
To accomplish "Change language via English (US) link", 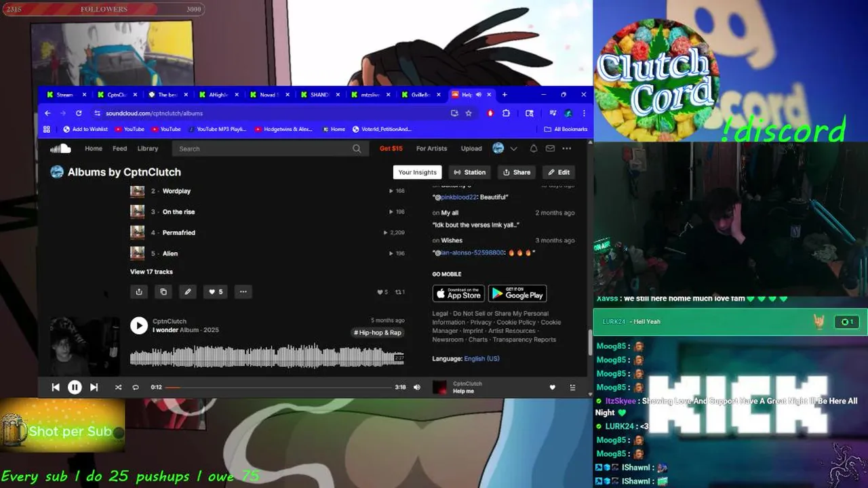I will coord(481,359).
